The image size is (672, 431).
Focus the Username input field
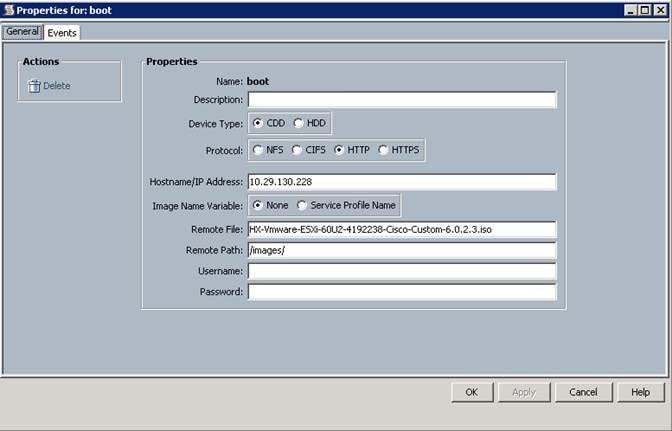(402, 271)
